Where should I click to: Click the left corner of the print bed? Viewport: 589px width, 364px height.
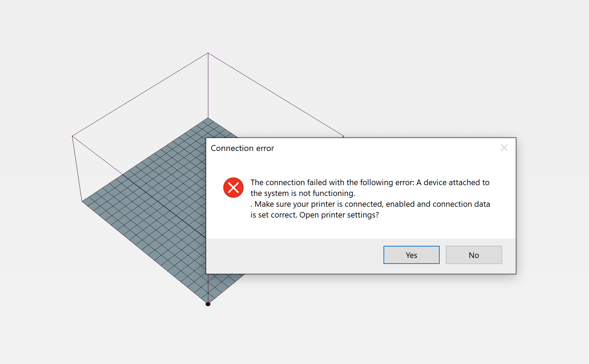pos(82,201)
